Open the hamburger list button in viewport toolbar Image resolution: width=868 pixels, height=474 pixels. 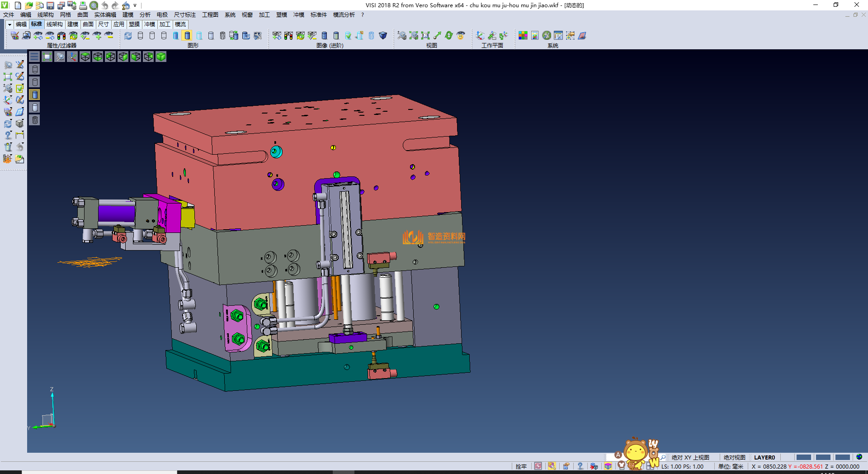34,57
